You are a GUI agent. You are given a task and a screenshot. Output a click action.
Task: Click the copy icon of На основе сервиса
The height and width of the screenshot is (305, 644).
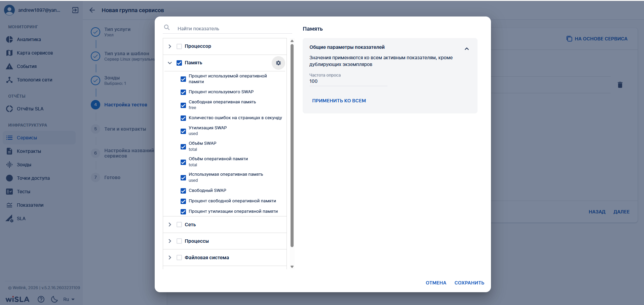(569, 39)
